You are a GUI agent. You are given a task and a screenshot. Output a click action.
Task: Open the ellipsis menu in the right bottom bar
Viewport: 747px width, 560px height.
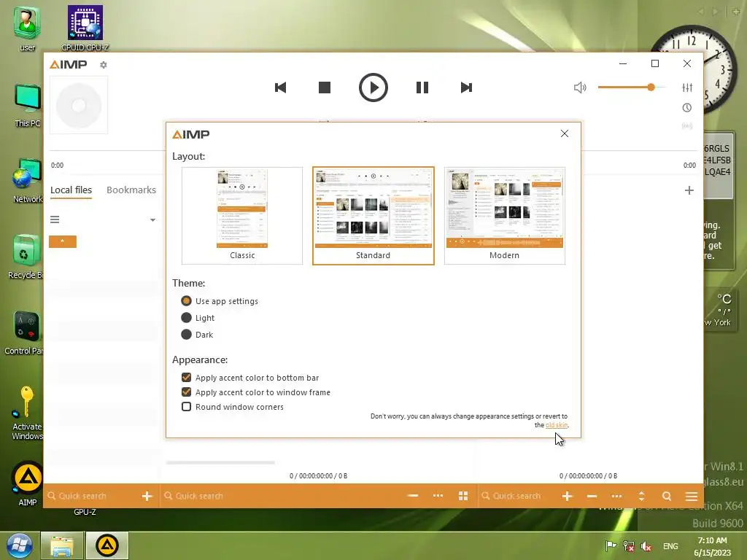616,496
